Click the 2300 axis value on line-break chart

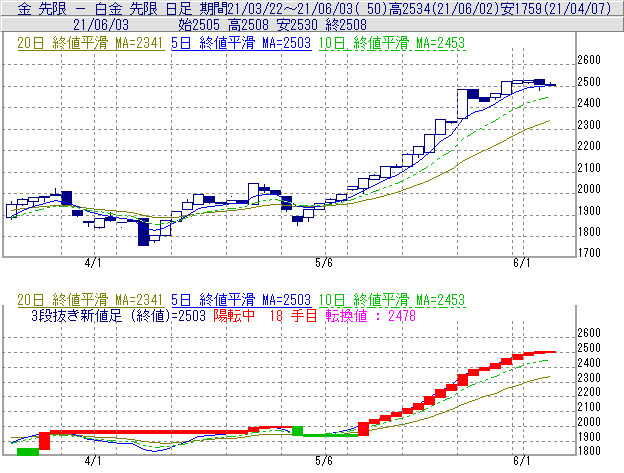[x=589, y=378]
